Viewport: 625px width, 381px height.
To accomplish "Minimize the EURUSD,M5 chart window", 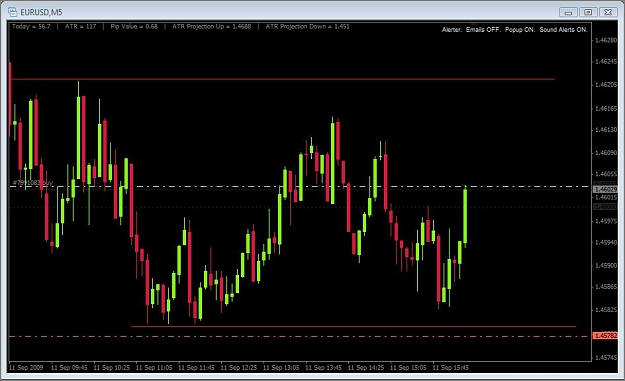I will pos(568,12).
